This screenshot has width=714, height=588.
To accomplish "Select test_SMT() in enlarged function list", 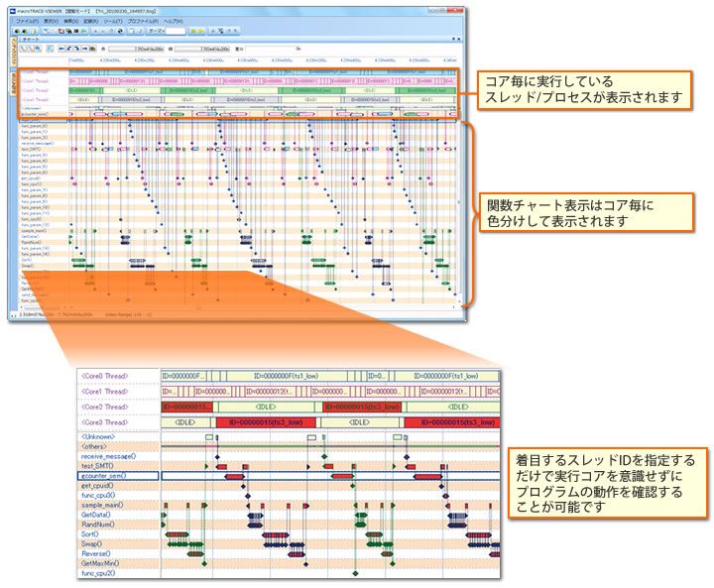I will pyautogui.click(x=97, y=466).
